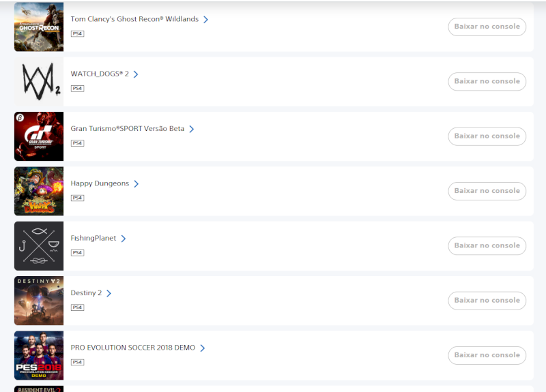
Task: Open Tom Clancy's Ghost Recon Wildlands cover thumbnail
Action: pos(39,27)
